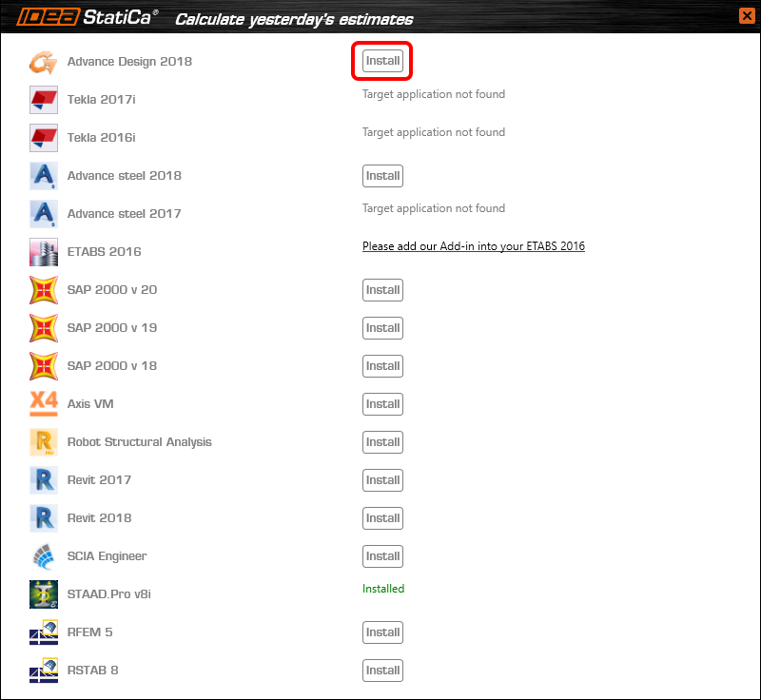761x700 pixels.
Task: Click the STAAD.Pro v8i icon
Action: 43,594
